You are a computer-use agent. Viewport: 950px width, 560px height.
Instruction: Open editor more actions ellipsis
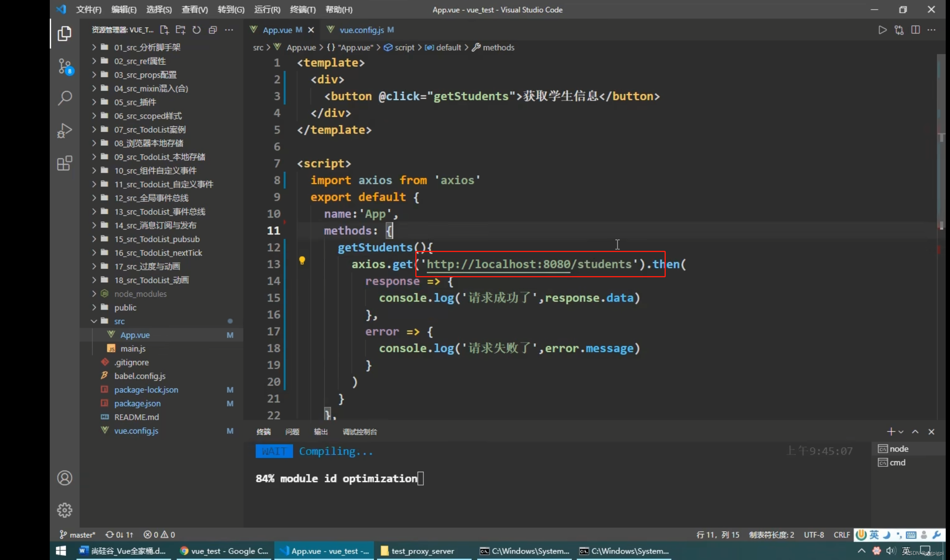click(931, 30)
